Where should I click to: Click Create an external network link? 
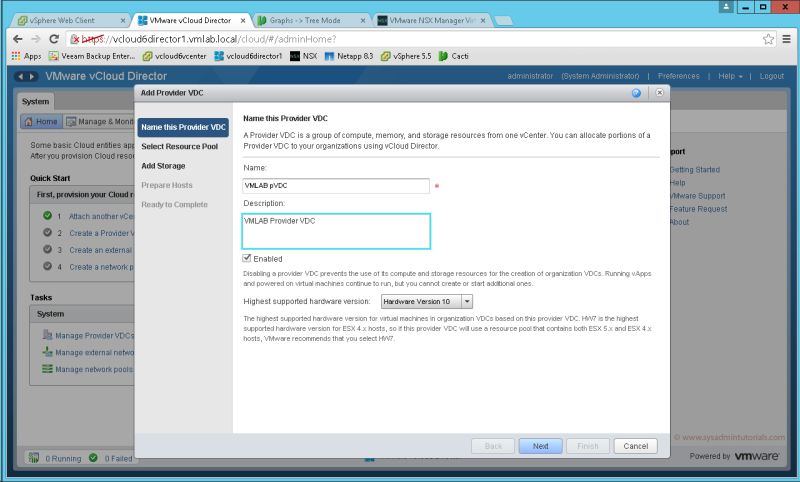click(101, 250)
